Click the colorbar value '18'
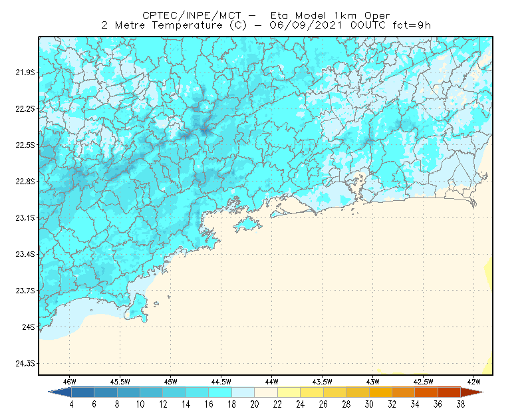The image size is (532, 411). 231,404
